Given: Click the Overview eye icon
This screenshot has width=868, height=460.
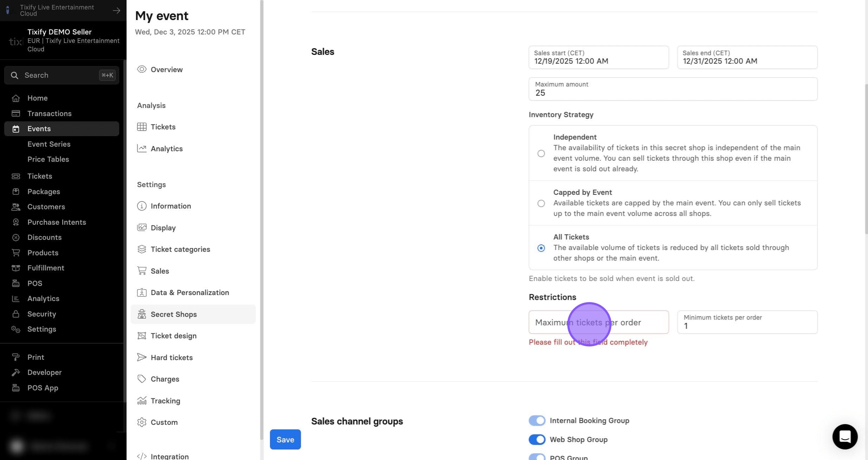Looking at the screenshot, I should 142,69.
